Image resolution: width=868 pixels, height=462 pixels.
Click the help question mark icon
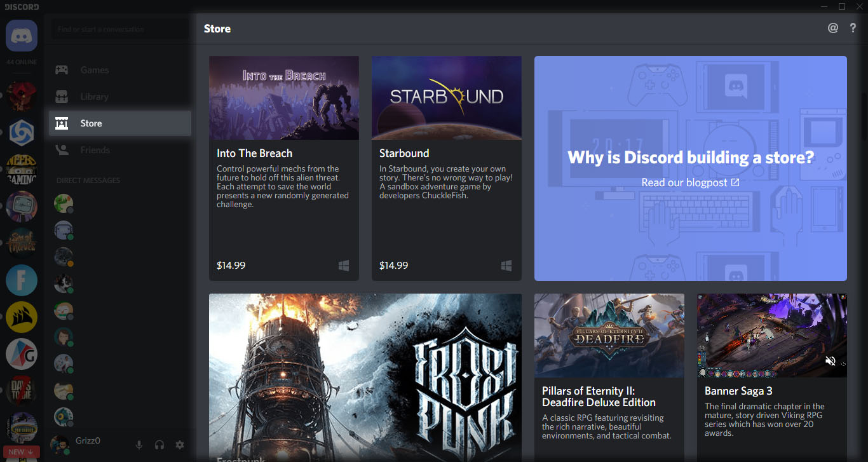click(x=853, y=27)
